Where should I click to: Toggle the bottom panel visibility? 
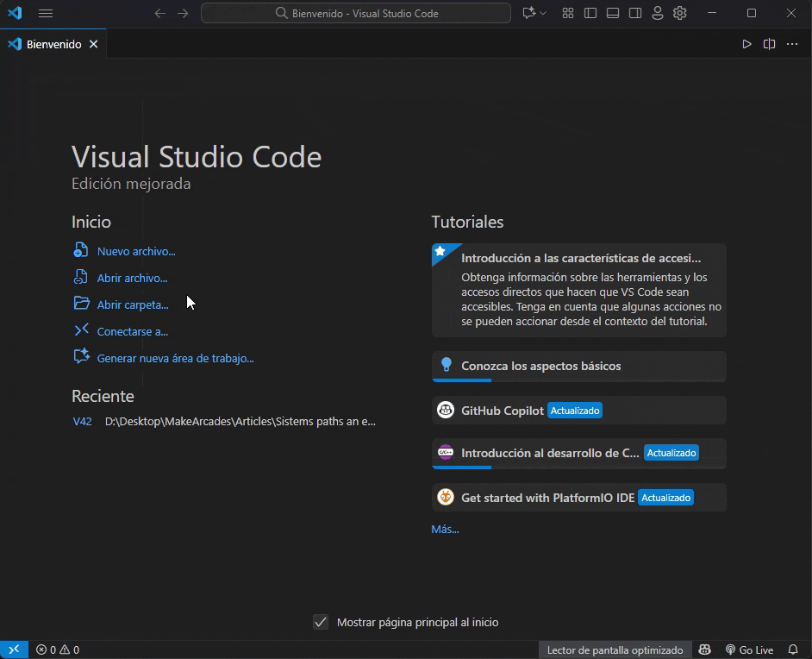click(613, 13)
